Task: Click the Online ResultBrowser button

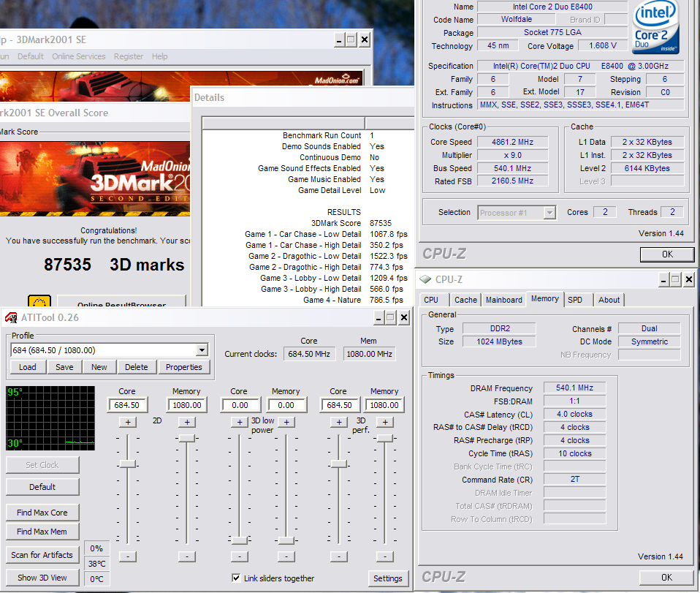Action: 121,302
